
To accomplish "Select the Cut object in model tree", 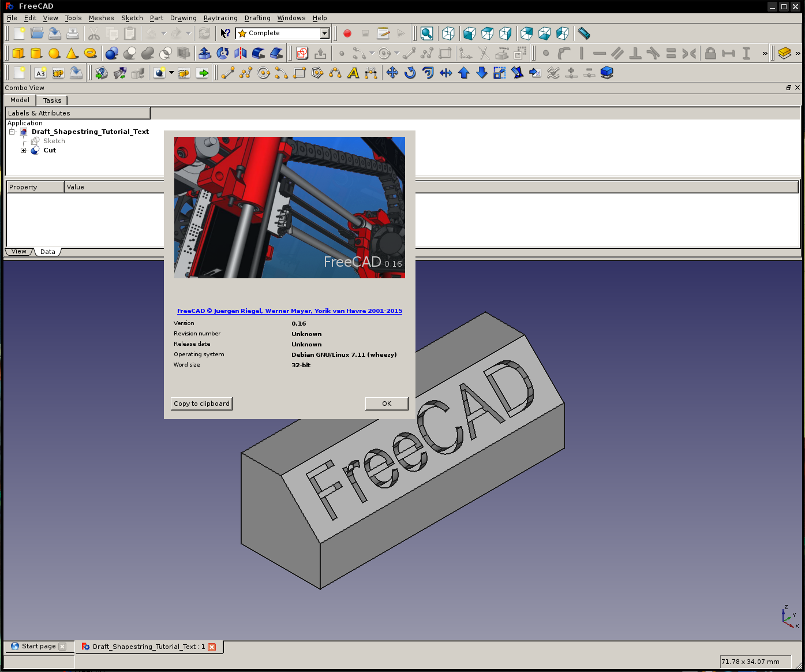I will [50, 150].
